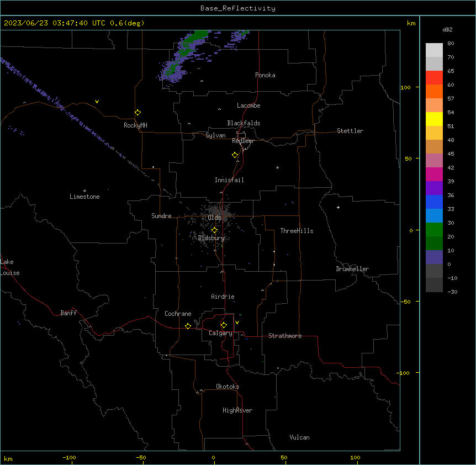
Task: Click the ThreeHills label
Action: [x=297, y=231]
